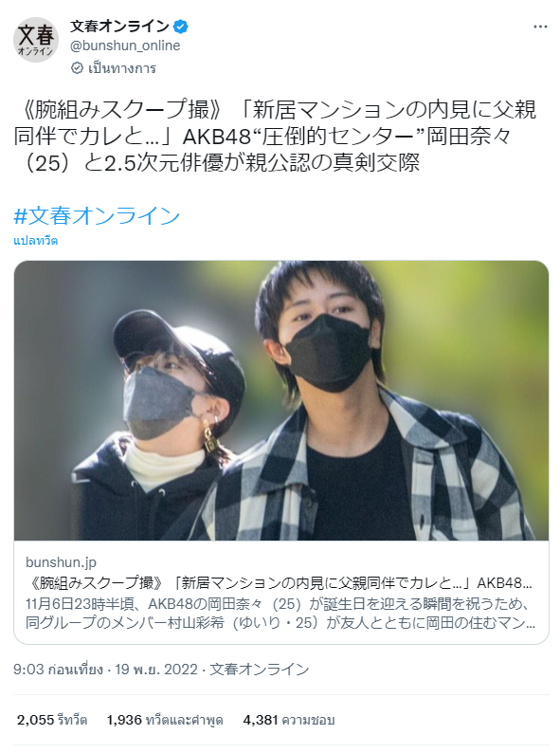Click the #文春オンライン hashtag
The width and height of the screenshot is (560, 753).
[x=97, y=215]
